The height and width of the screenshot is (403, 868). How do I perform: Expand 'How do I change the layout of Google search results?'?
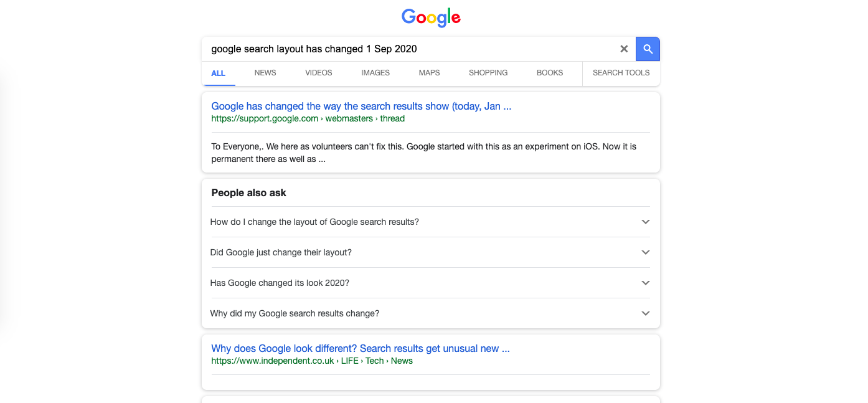[314, 222]
